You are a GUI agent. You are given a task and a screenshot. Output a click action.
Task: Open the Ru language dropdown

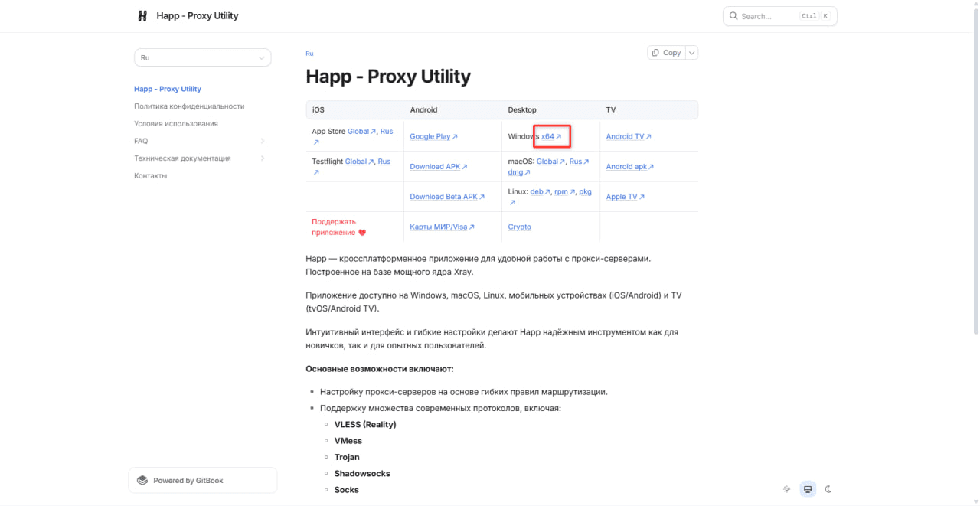click(203, 58)
